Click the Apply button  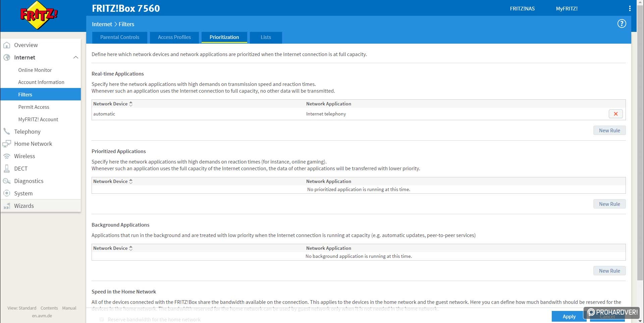(x=569, y=316)
